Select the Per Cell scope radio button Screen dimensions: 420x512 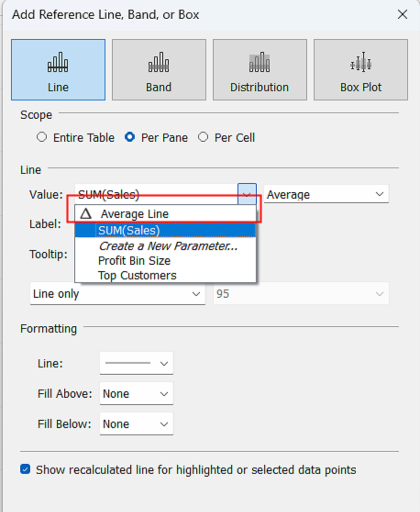coord(203,137)
